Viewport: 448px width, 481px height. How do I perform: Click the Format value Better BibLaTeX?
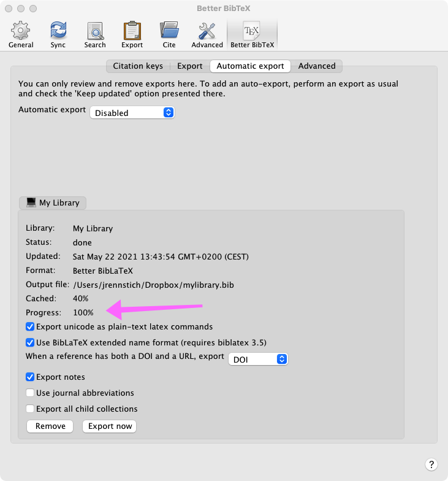(x=103, y=271)
